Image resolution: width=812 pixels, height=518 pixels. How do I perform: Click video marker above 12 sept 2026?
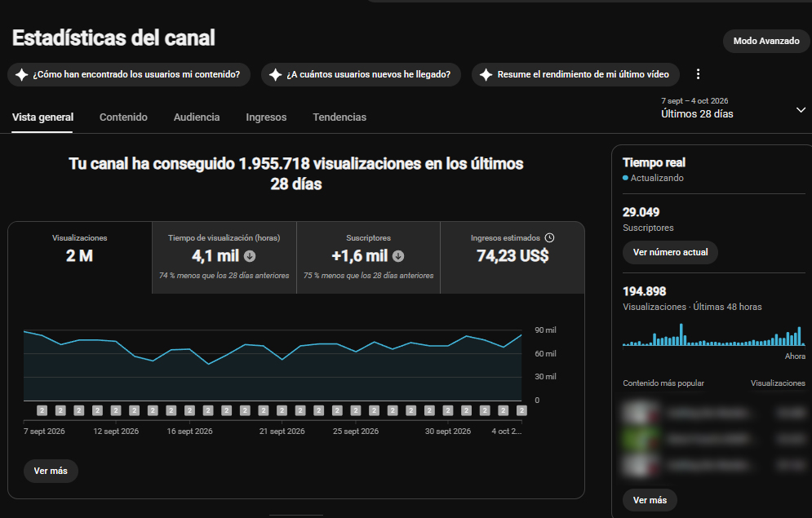(x=116, y=410)
